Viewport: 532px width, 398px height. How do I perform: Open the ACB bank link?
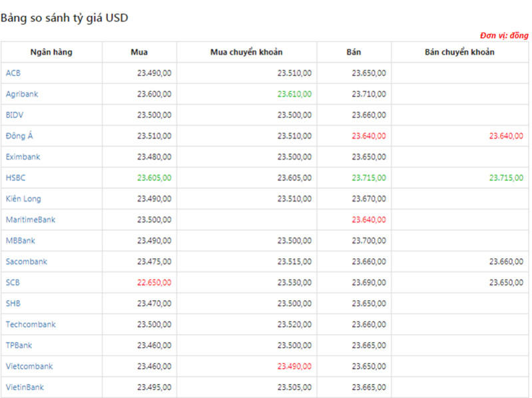(x=13, y=73)
